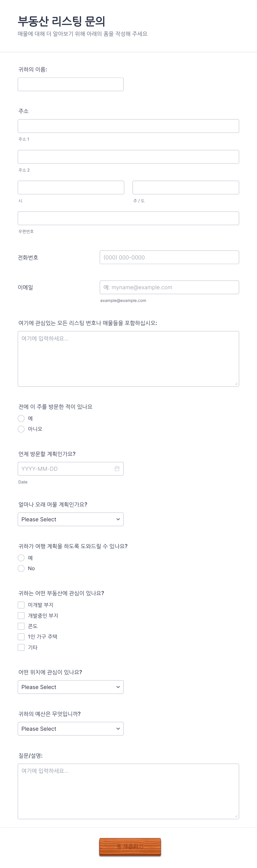The width and height of the screenshot is (257, 868).
Task: Click the phone number field
Action: (x=169, y=257)
